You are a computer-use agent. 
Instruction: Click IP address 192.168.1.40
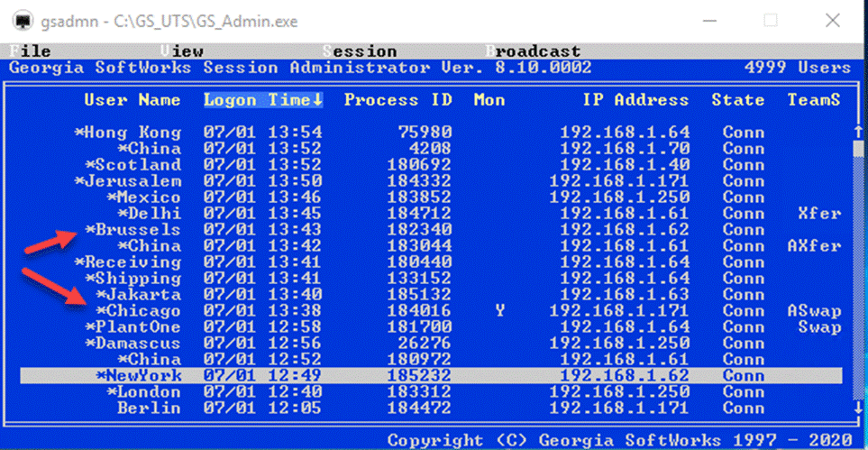[x=625, y=165]
